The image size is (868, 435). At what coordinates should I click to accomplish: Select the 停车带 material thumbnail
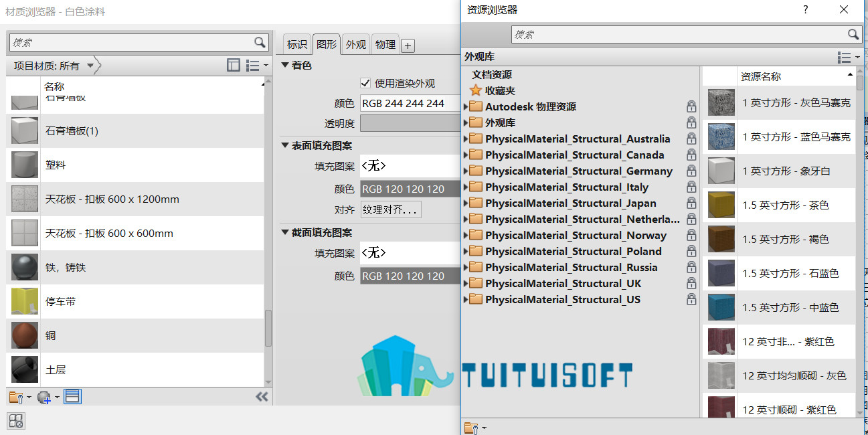pyautogui.click(x=25, y=301)
